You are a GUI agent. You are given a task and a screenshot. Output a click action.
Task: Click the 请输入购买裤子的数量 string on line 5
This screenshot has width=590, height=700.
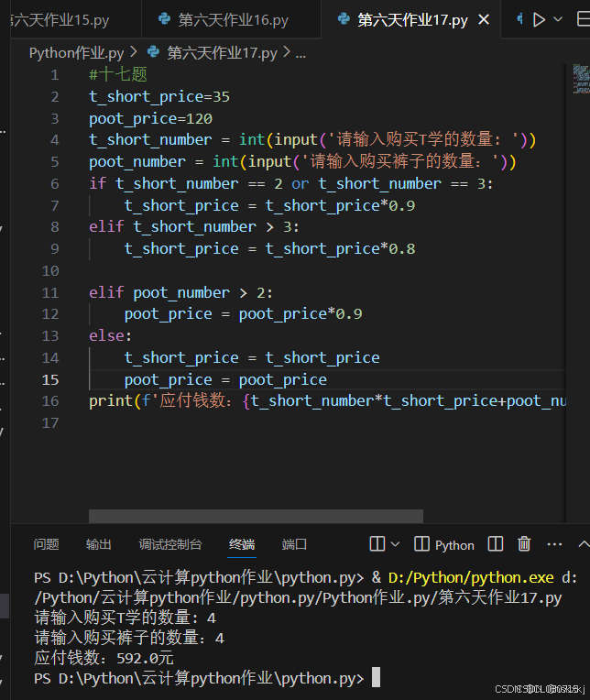(x=400, y=161)
